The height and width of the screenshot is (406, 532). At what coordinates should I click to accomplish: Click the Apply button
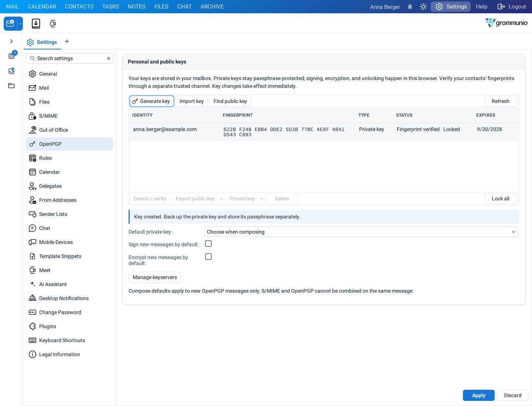[479, 395]
